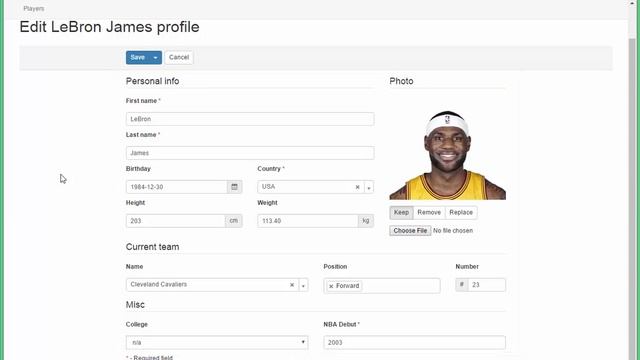Click the Save button
This screenshot has width=640, height=360.
pos(138,58)
